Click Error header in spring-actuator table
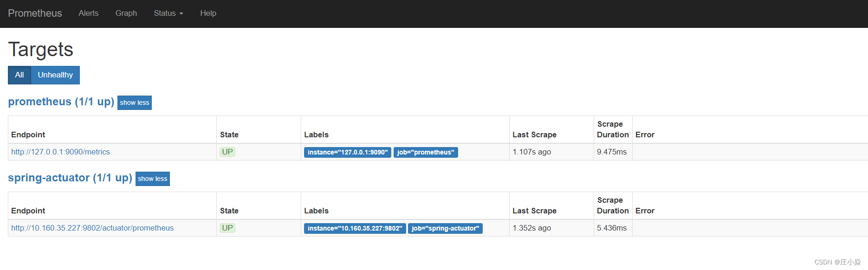 point(645,211)
